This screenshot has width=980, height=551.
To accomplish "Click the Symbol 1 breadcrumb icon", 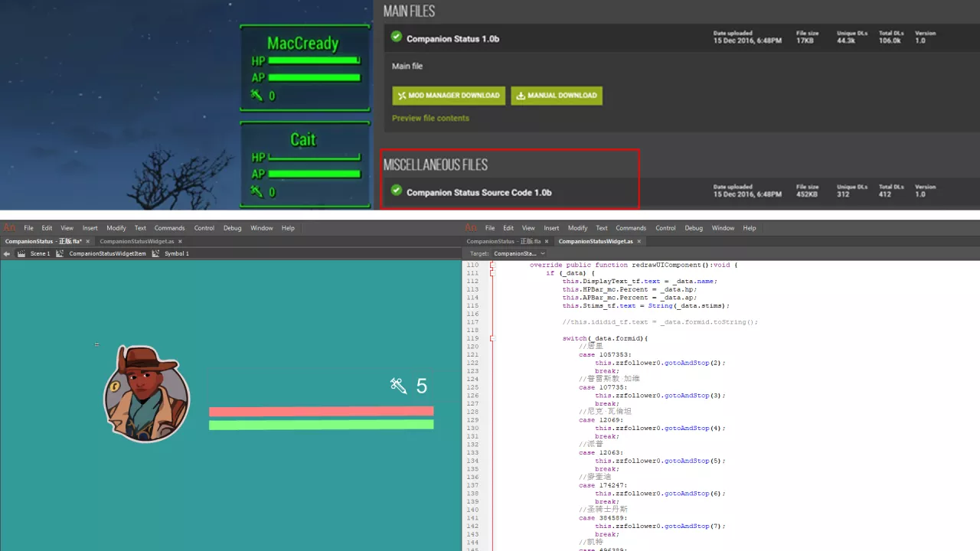I will click(x=155, y=253).
